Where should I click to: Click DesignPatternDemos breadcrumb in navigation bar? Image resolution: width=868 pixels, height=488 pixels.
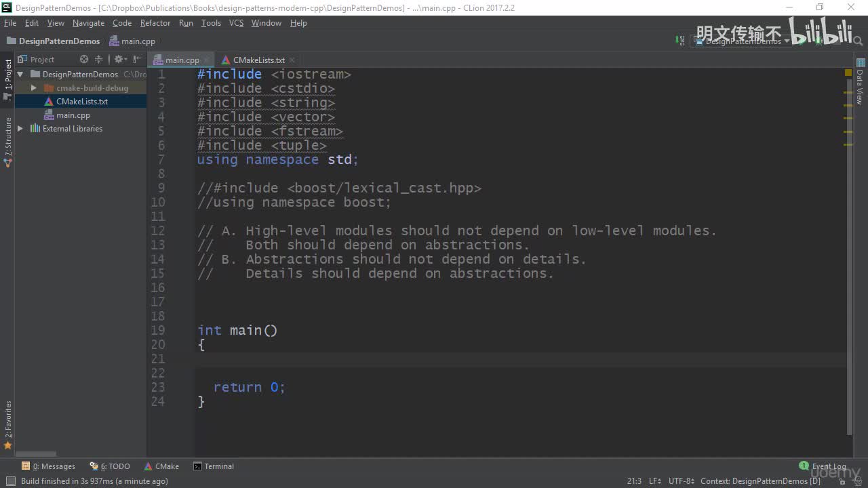click(53, 41)
